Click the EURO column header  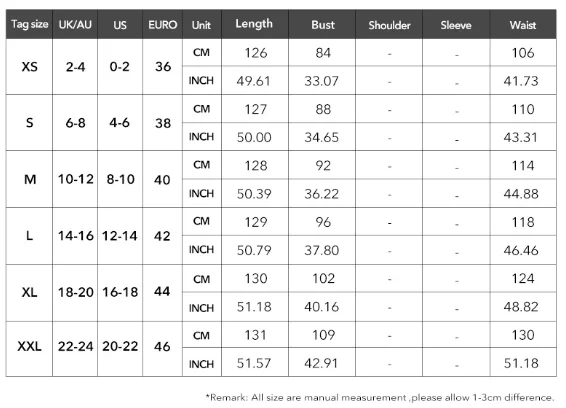click(x=162, y=25)
